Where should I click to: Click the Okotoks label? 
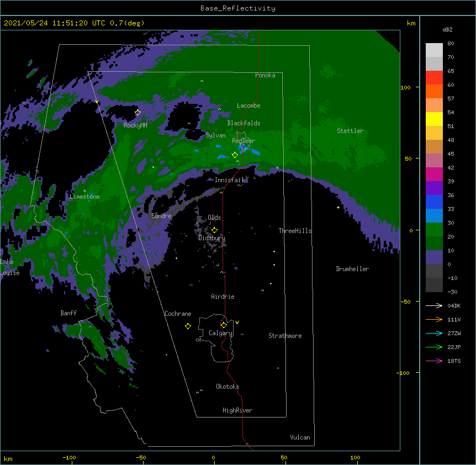click(228, 387)
